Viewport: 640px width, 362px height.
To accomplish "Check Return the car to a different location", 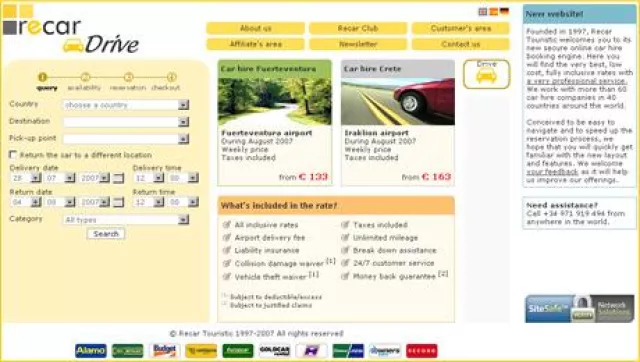I will point(13,155).
